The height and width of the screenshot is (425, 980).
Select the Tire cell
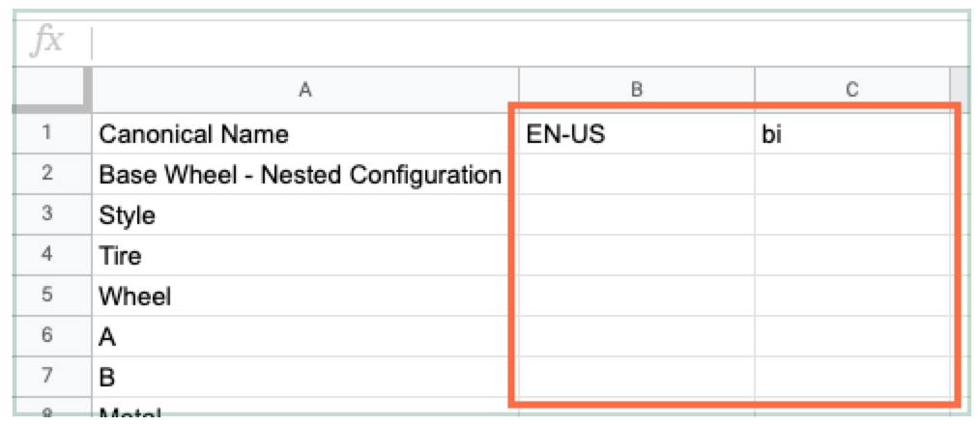tap(305, 255)
